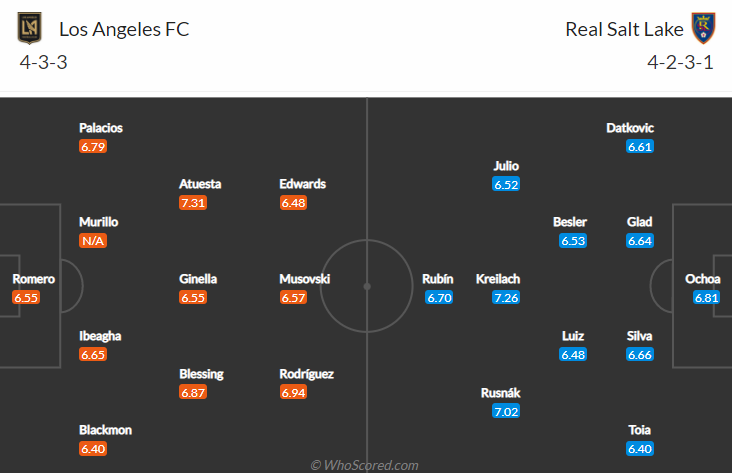The height and width of the screenshot is (473, 732).
Task: Click on defender Datkovic's name
Action: (630, 128)
